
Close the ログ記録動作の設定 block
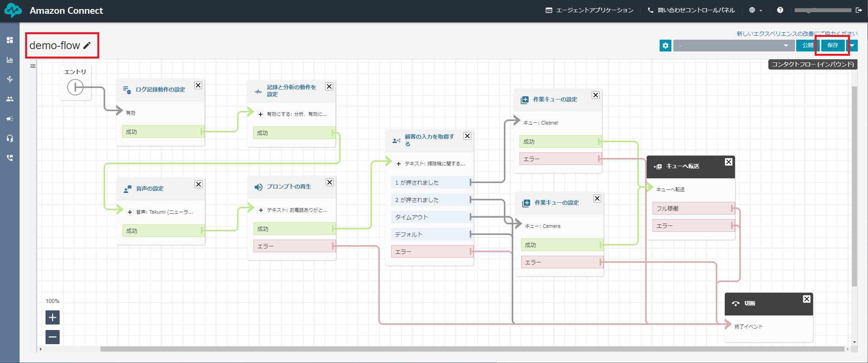[198, 85]
